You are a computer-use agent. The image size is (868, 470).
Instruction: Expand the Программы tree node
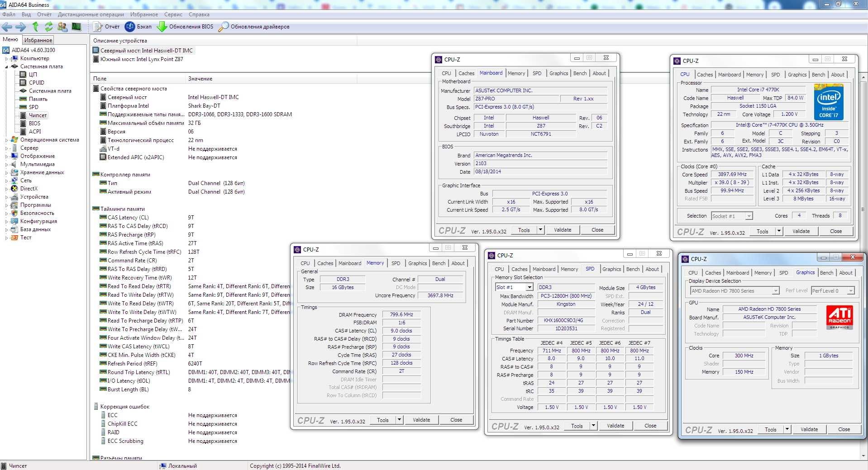click(6, 205)
